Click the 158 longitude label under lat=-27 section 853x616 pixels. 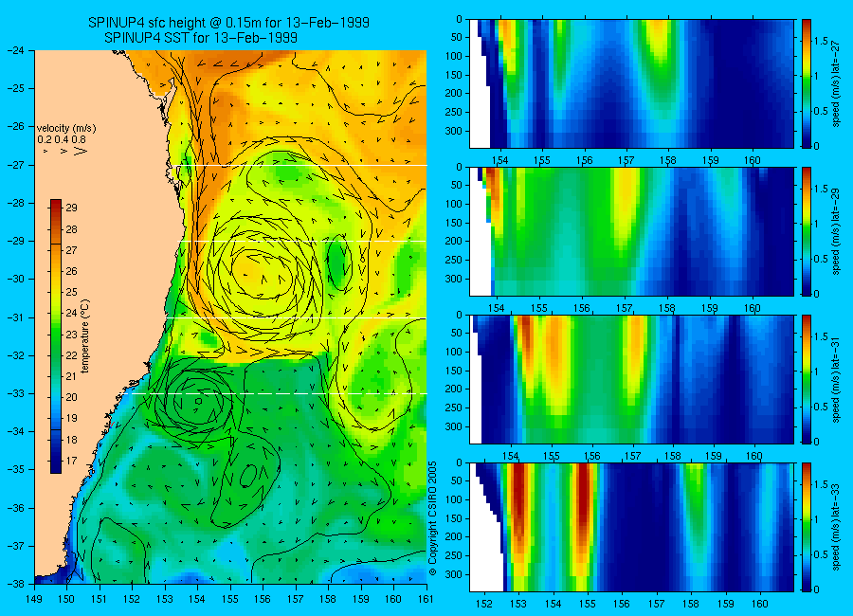click(667, 160)
